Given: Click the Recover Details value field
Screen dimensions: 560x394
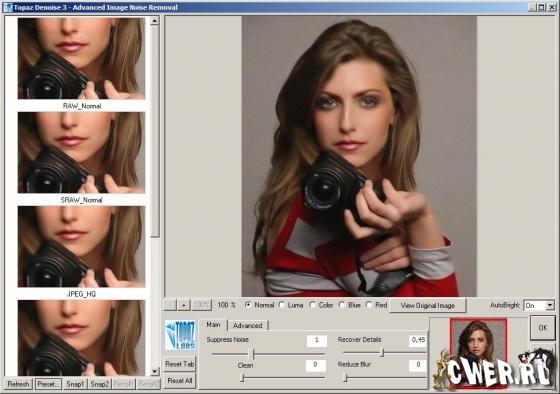Looking at the screenshot, I should [x=418, y=340].
